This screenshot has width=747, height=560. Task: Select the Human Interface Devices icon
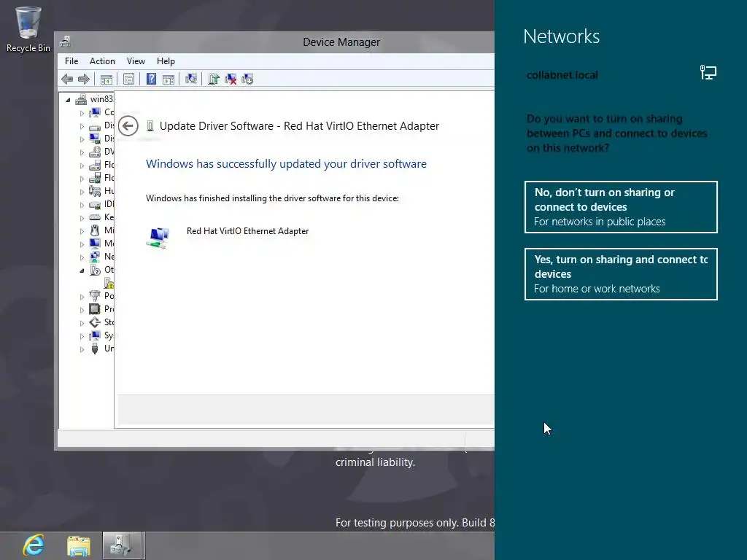tap(95, 191)
